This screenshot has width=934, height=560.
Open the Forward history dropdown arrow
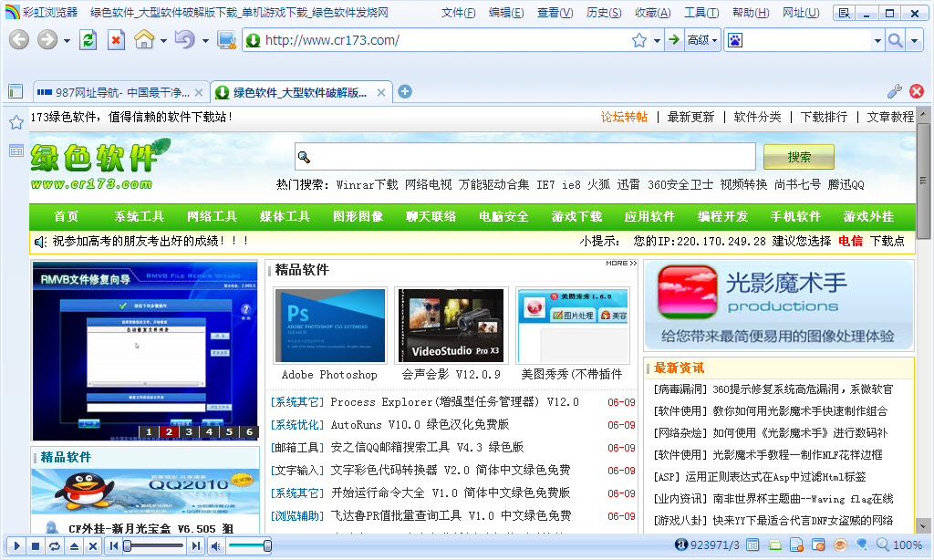pos(67,40)
